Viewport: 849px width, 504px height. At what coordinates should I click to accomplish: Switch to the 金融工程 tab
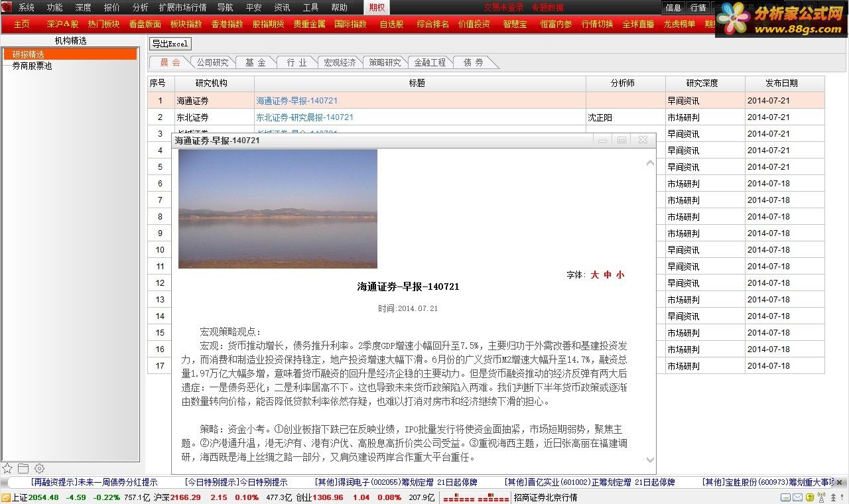pyautogui.click(x=430, y=62)
